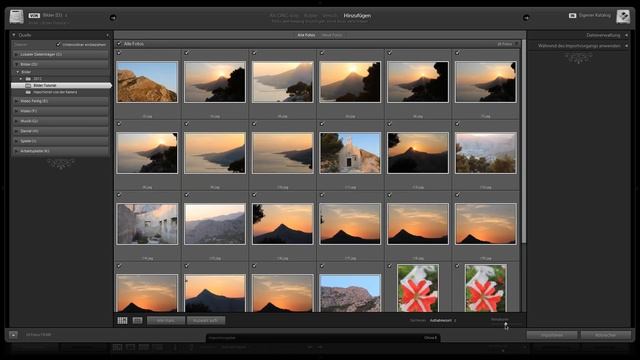640x360 pixels.
Task: Click the VON source badge
Action: tap(34, 16)
